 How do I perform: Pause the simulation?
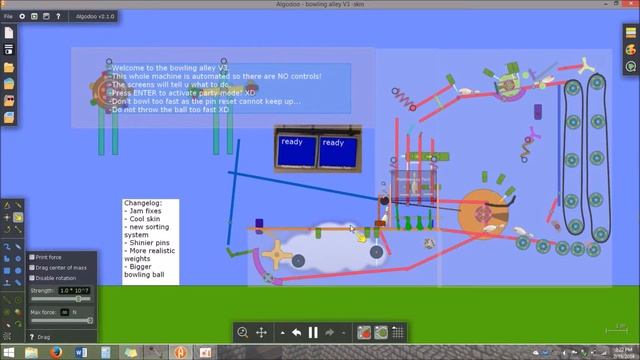(x=313, y=333)
